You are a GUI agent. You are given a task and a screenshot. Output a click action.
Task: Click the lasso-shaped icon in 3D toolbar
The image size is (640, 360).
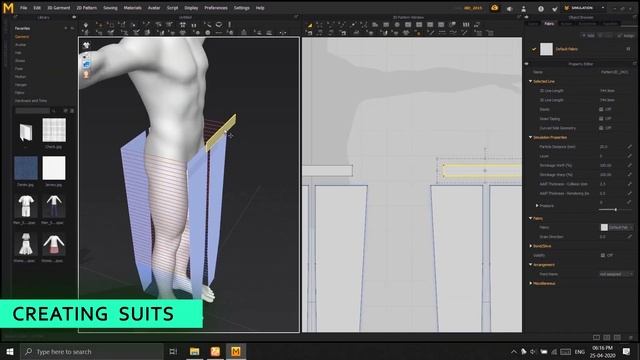point(219,25)
